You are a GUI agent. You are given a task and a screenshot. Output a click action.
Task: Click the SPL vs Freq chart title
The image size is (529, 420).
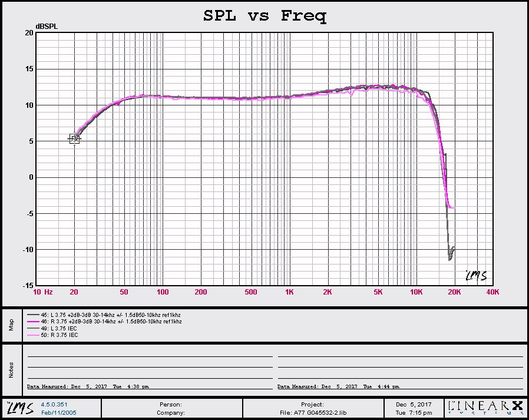[x=264, y=16]
